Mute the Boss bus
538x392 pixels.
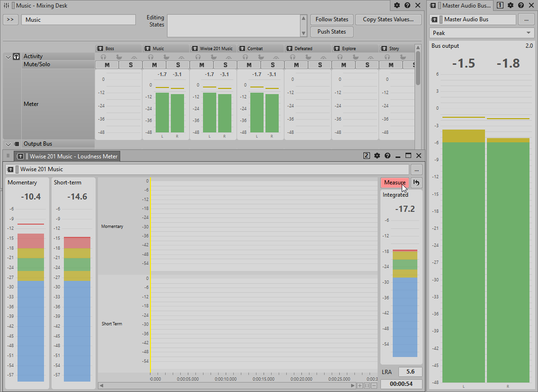pos(107,65)
